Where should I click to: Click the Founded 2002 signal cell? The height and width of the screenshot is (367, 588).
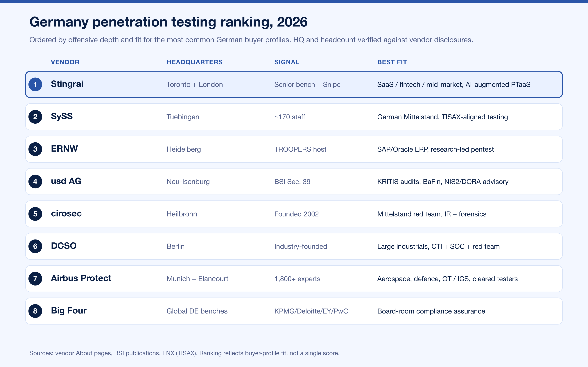296,214
